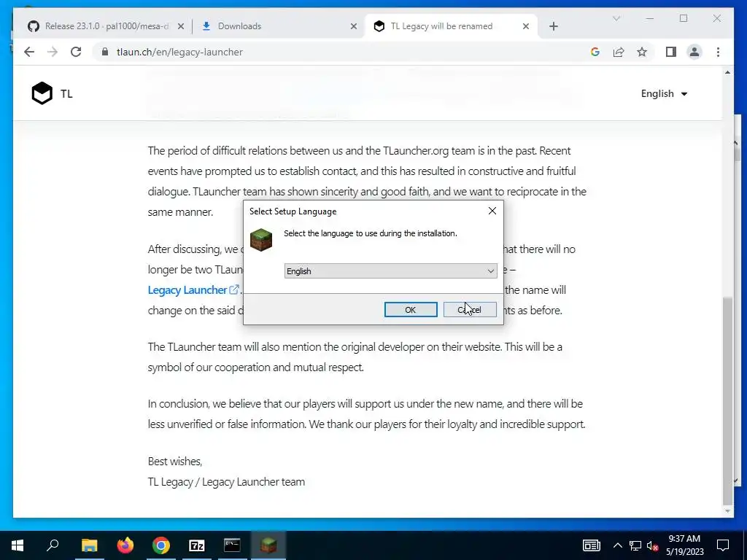Image resolution: width=747 pixels, height=560 pixels.
Task: Click the scrollbar down arrow
Action: (x=727, y=511)
